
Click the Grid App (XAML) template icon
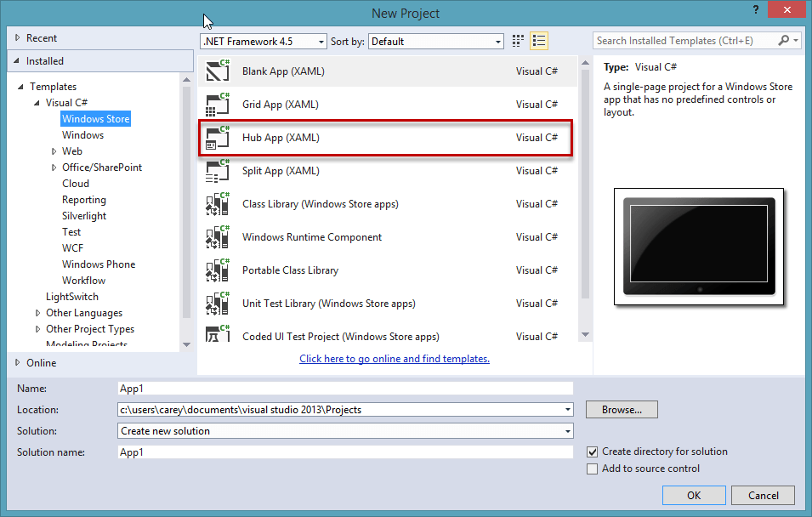tap(218, 104)
